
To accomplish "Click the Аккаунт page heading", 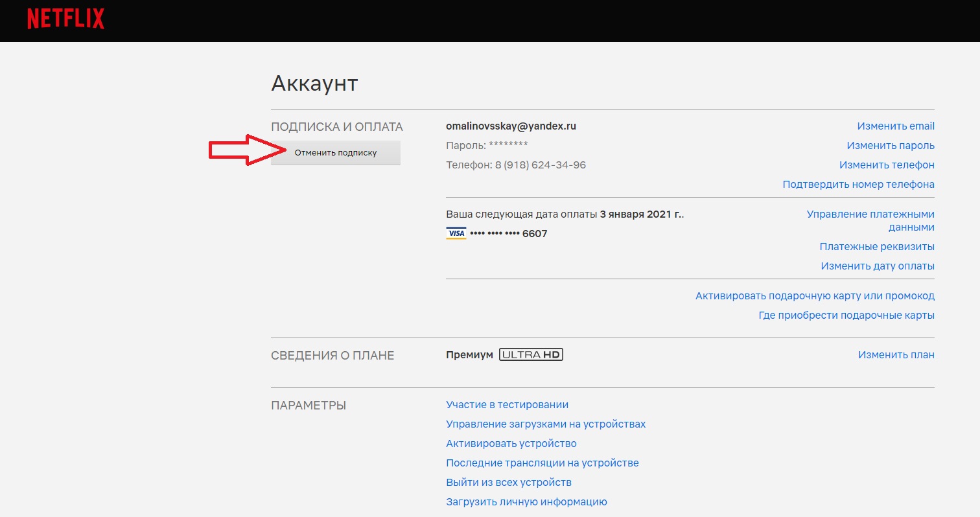I will point(314,84).
